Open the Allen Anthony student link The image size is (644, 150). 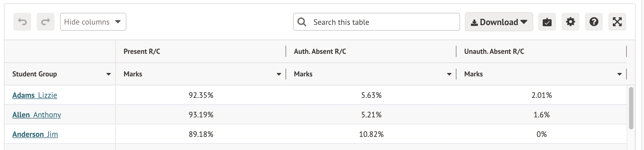point(37,115)
